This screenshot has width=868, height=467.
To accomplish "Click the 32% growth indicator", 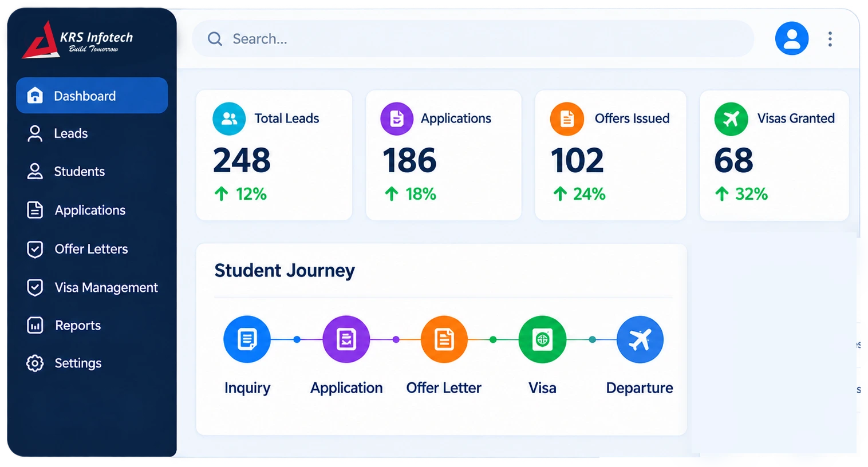I will point(741,194).
